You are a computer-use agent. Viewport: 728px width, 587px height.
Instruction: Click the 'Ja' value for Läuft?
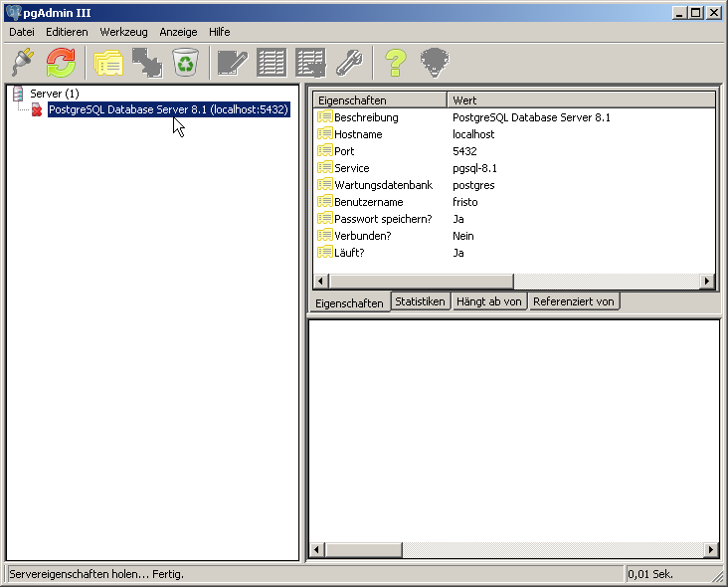pos(457,253)
